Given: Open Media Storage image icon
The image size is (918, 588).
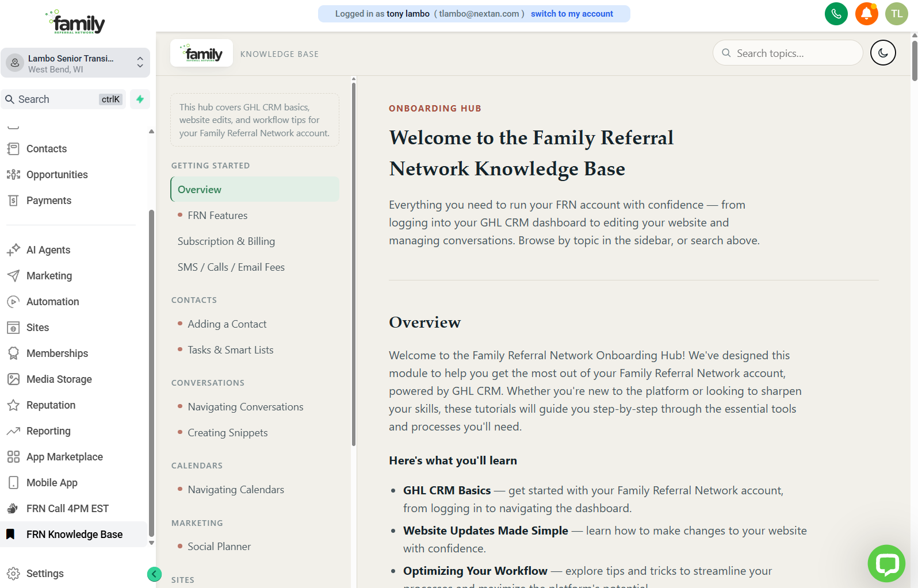Looking at the screenshot, I should click(13, 379).
